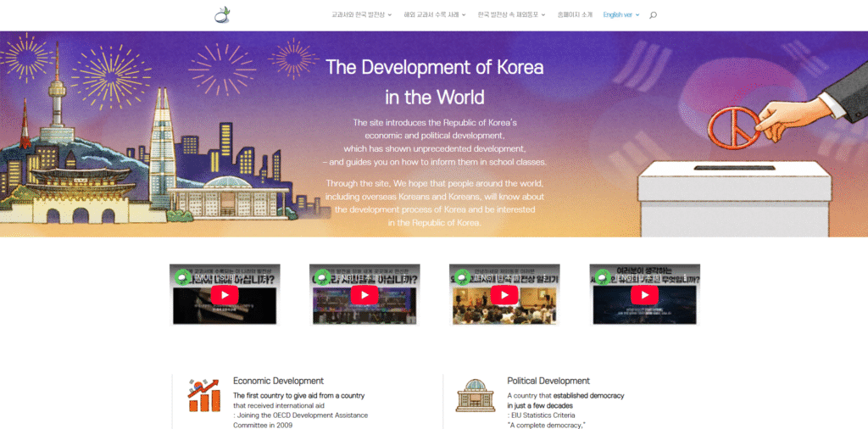Play the first YouTube video
This screenshot has width=868, height=429.
224,295
